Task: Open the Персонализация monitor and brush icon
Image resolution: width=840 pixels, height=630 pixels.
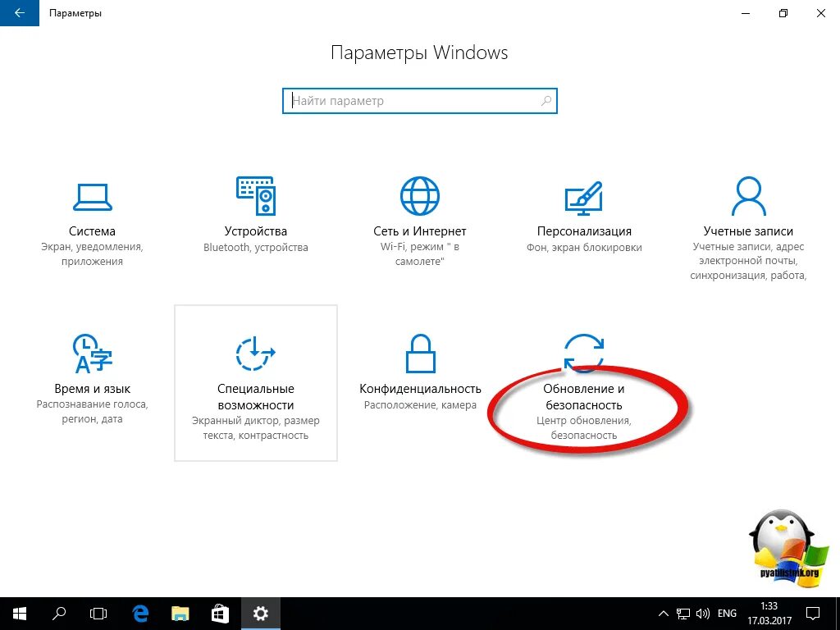Action: 584,198
